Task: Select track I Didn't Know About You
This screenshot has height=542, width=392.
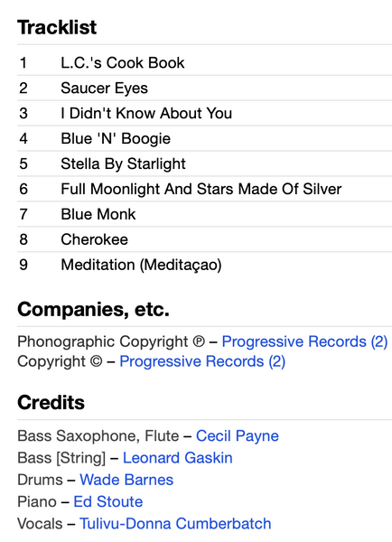Action: [146, 113]
